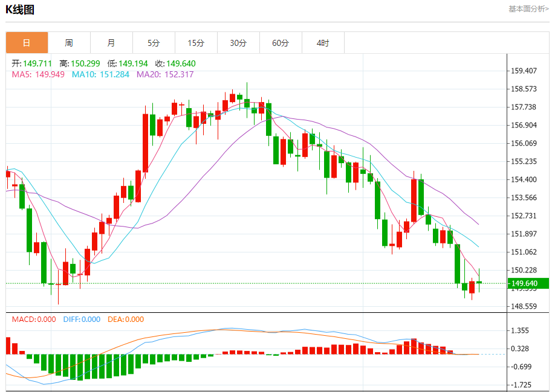
Task: Click the MACD:0.000 indicator label
Action: pyautogui.click(x=34, y=320)
